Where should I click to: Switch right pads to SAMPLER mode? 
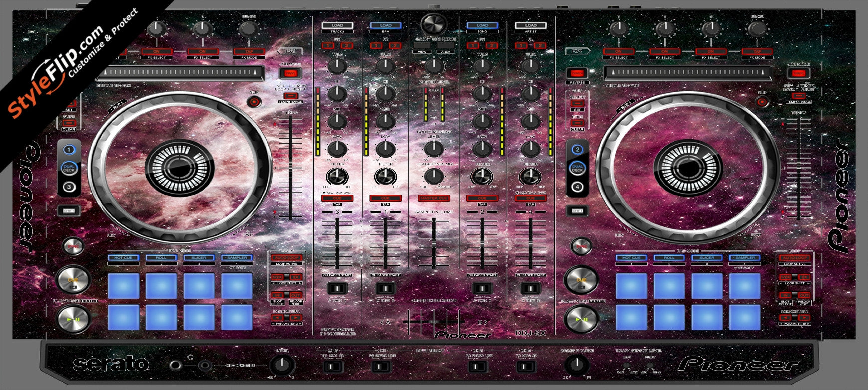[744, 258]
